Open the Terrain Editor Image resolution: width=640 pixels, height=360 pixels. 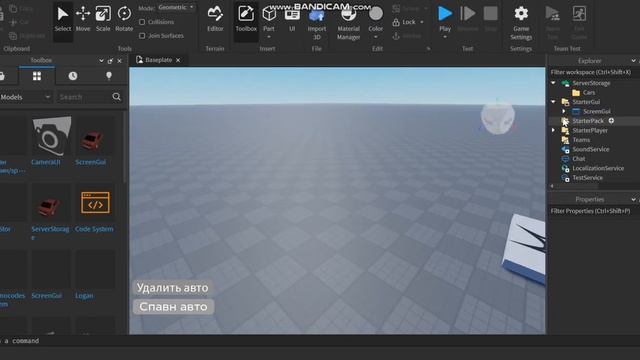click(215, 20)
